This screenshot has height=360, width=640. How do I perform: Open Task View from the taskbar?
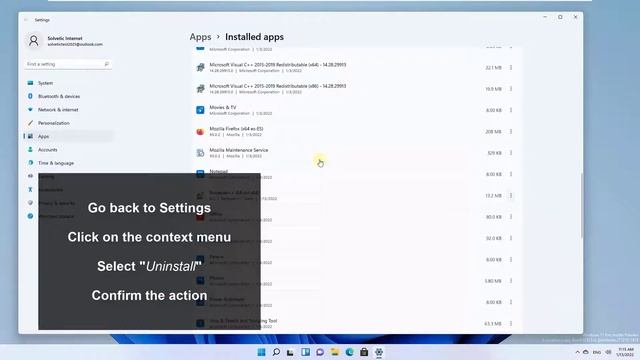click(290, 352)
